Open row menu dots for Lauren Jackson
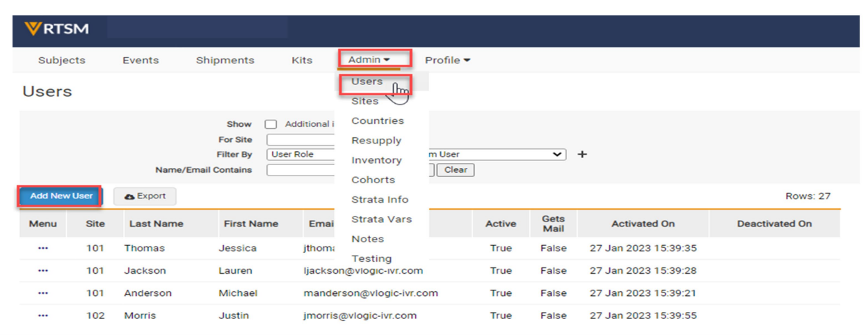868x335 pixels. [x=43, y=271]
